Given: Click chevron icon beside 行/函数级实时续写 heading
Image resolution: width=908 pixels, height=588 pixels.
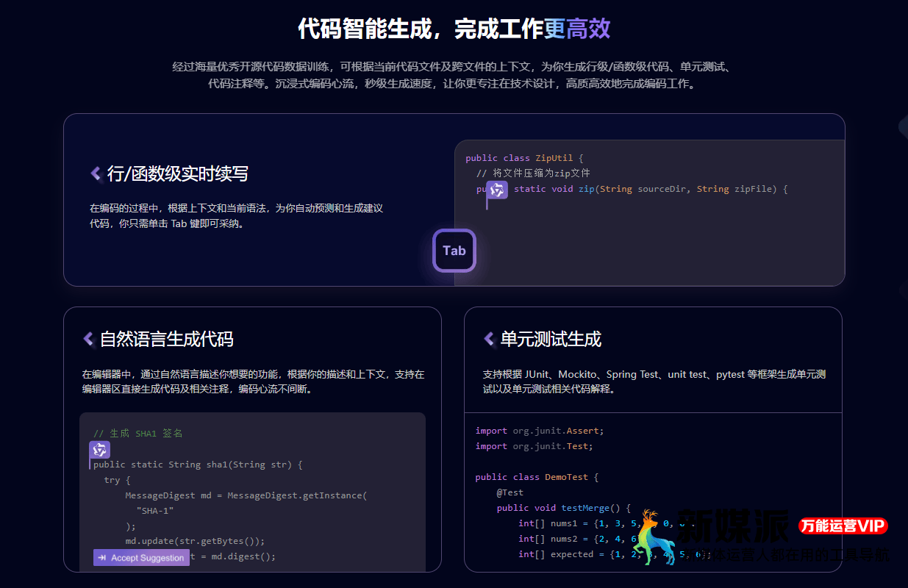Looking at the screenshot, I should tap(96, 173).
